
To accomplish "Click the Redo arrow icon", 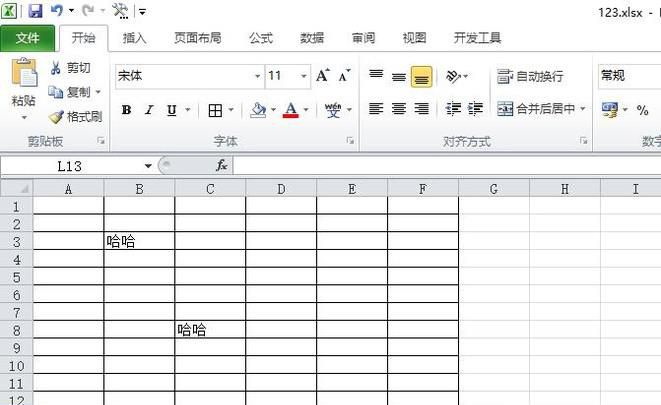I will click(x=88, y=10).
